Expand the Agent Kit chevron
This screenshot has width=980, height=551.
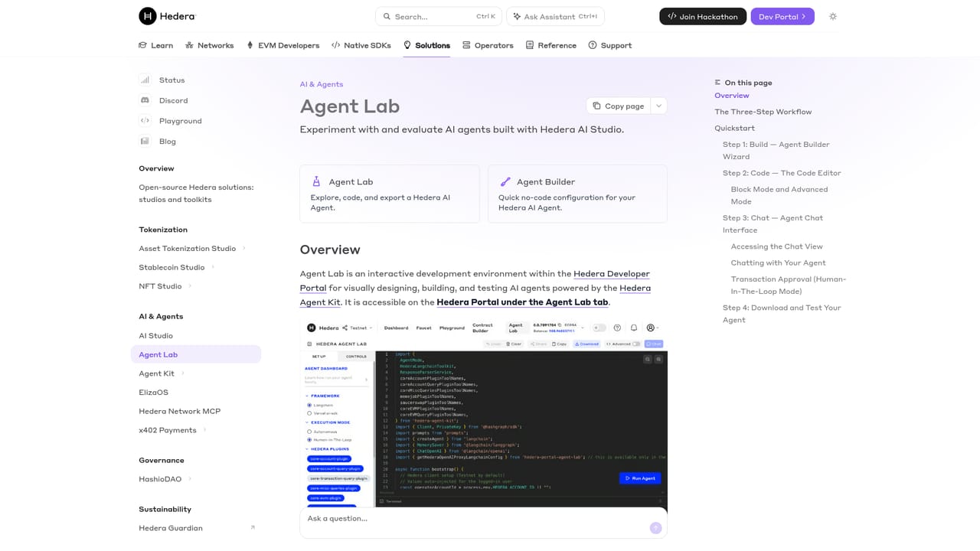click(182, 373)
